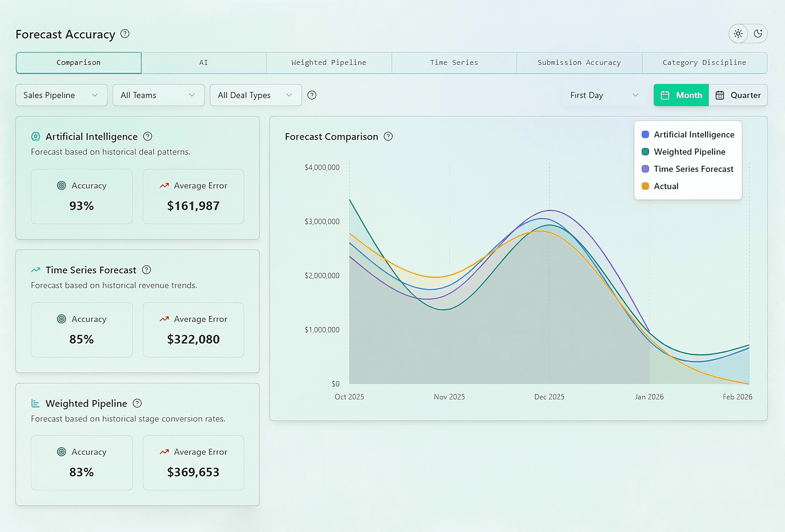Expand the All Teams selector
Screen dimensions: 785x532
[158, 95]
